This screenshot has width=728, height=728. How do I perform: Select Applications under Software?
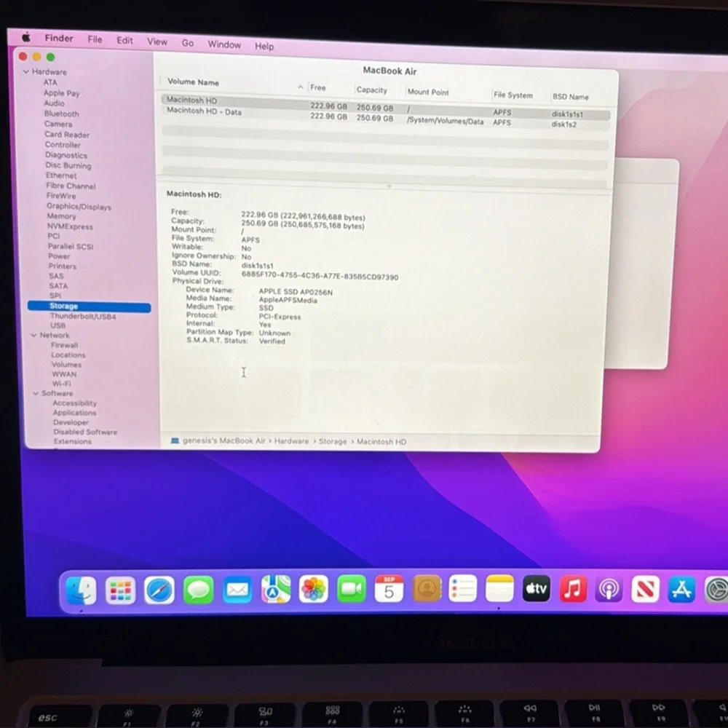click(75, 413)
